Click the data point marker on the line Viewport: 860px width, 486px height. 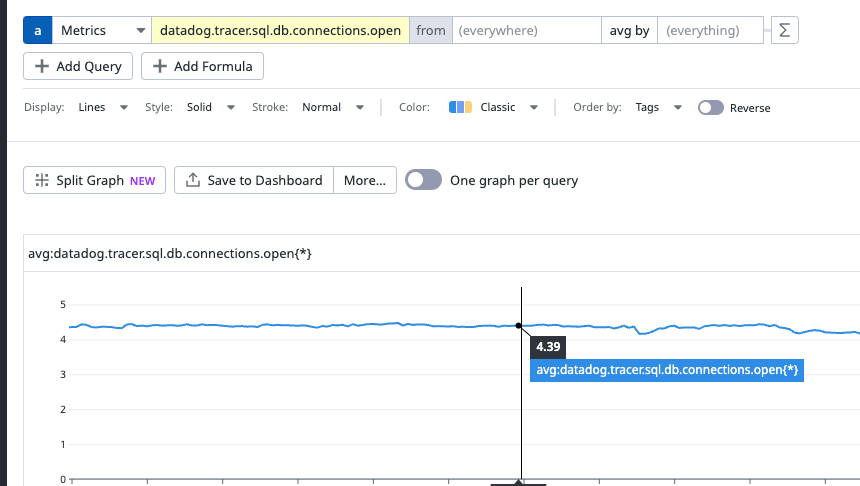(x=518, y=326)
